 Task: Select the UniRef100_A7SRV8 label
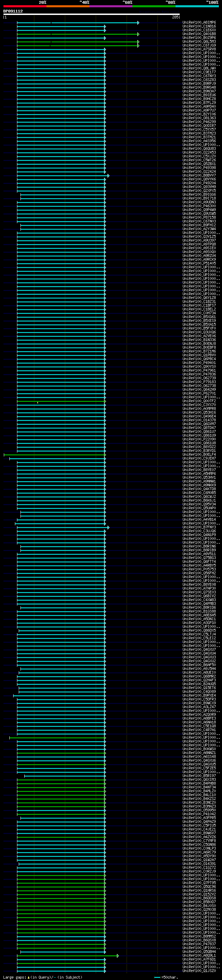(x=199, y=49)
